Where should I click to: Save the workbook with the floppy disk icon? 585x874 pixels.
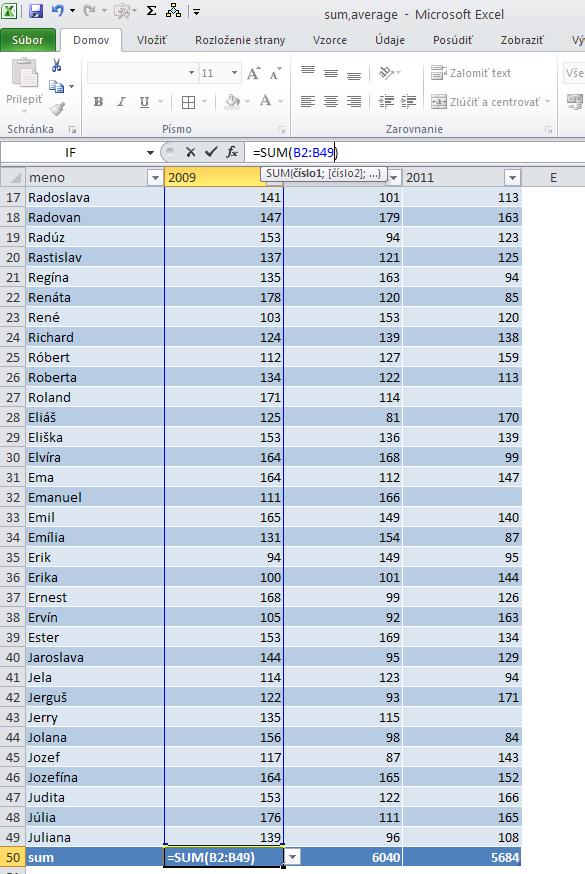tap(36, 11)
